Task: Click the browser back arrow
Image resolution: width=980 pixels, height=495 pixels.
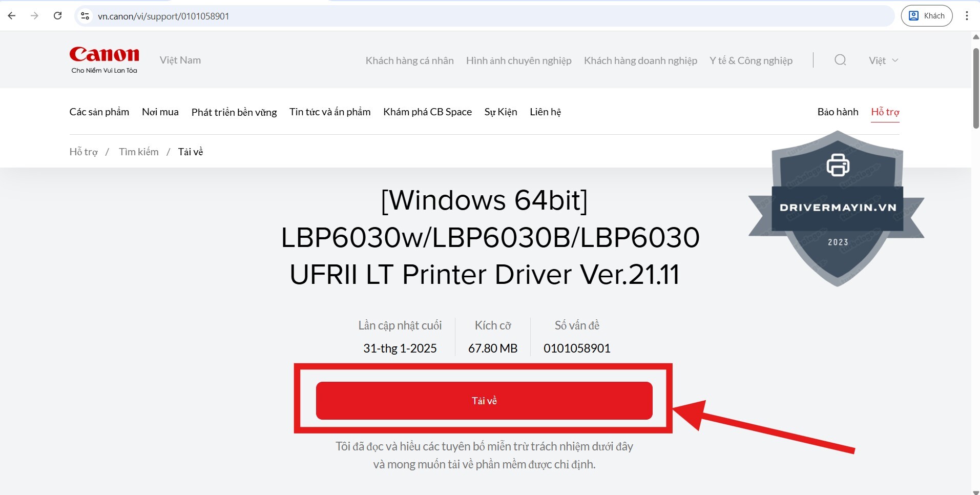Action: point(12,16)
